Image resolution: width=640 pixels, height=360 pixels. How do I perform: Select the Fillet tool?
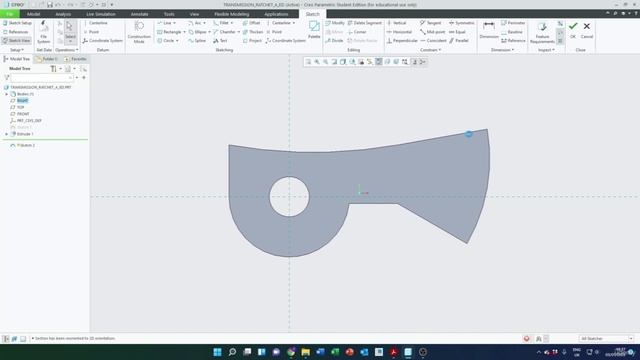(221, 23)
